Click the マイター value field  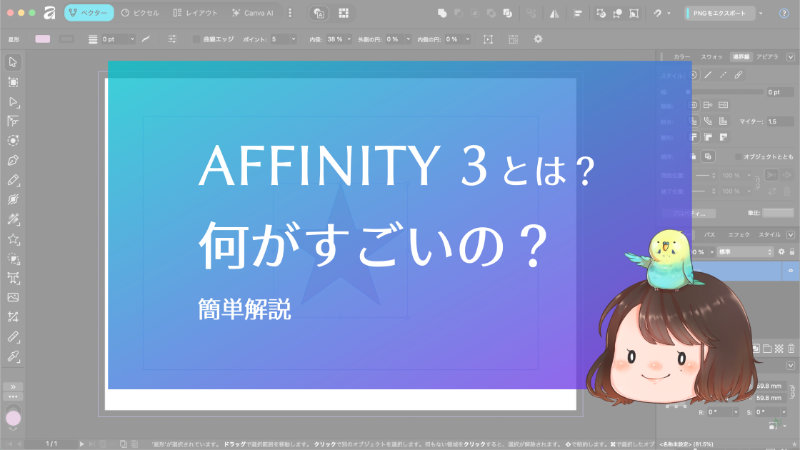(780, 121)
